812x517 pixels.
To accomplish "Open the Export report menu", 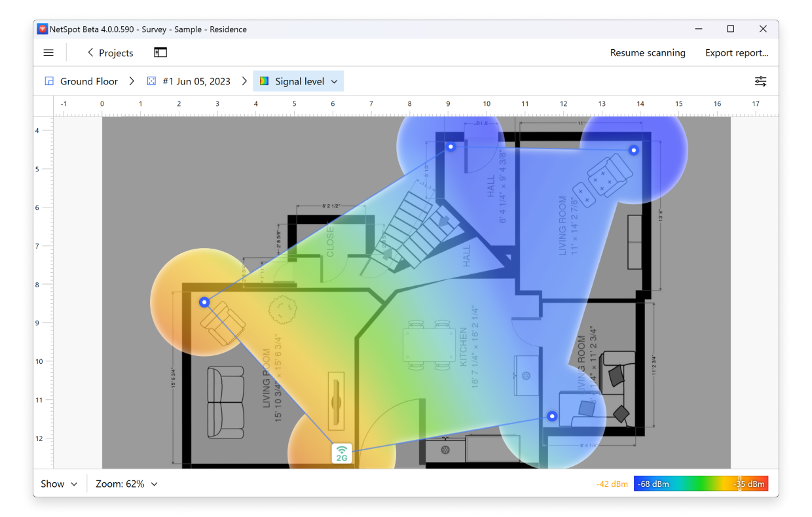I will tap(736, 53).
